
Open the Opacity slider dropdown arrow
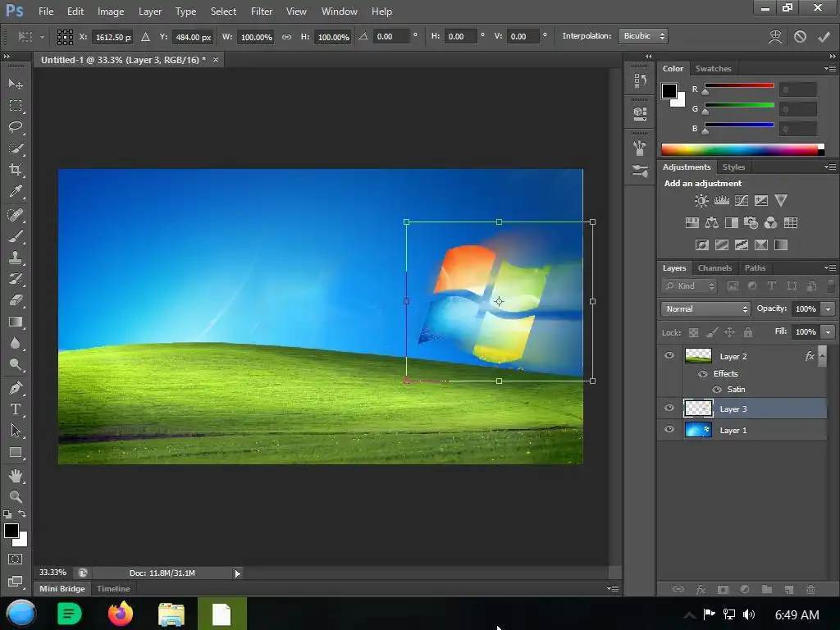829,309
